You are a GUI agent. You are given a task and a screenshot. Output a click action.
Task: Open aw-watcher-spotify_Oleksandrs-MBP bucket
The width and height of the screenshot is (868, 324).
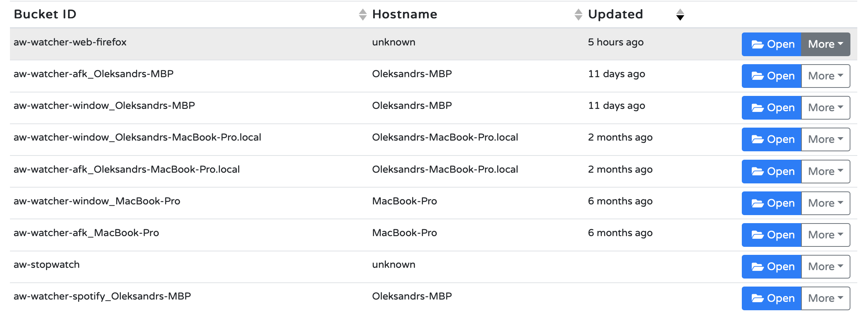(x=772, y=298)
